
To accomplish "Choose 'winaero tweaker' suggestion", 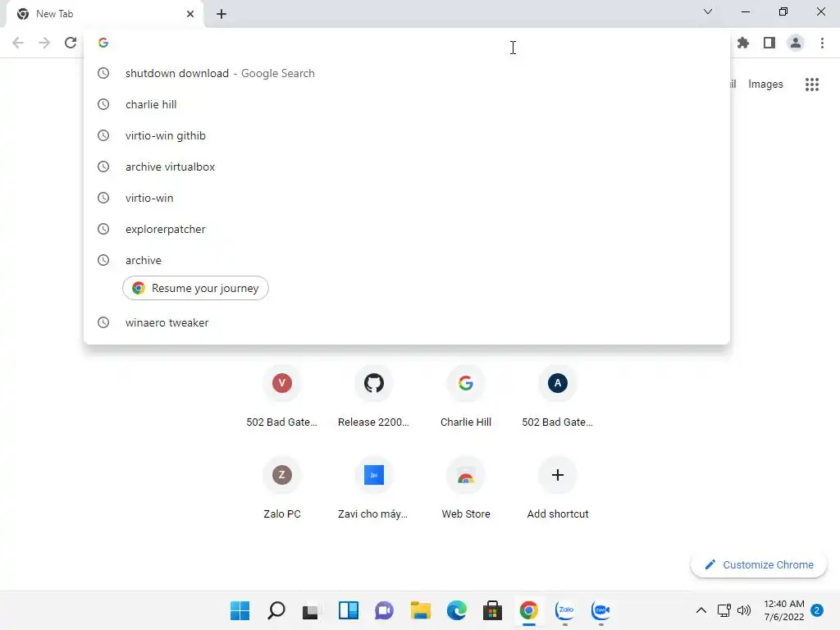I will [x=407, y=322].
